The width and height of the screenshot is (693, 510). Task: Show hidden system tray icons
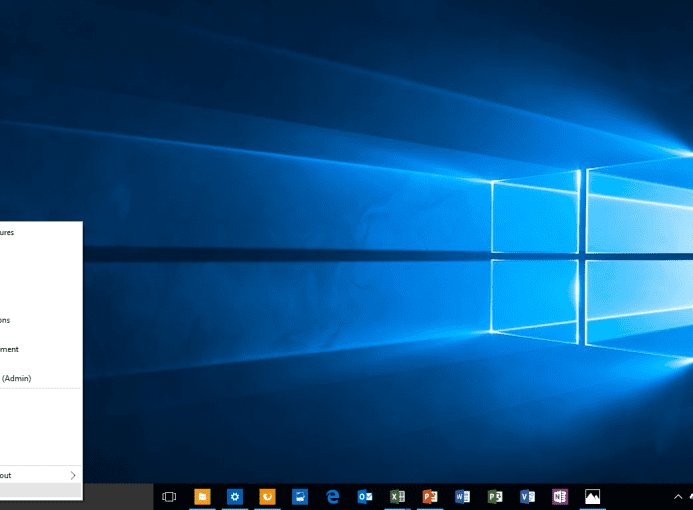click(x=678, y=497)
